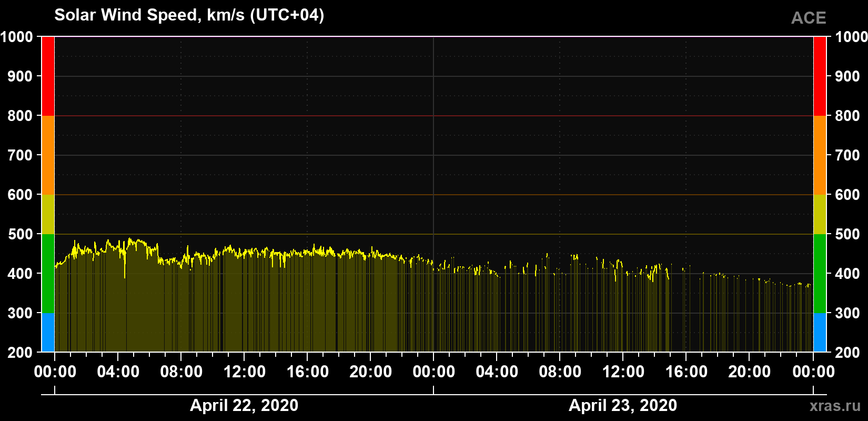The width and height of the screenshot is (868, 421).
Task: Click the left axis '300' label
Action: click(21, 313)
